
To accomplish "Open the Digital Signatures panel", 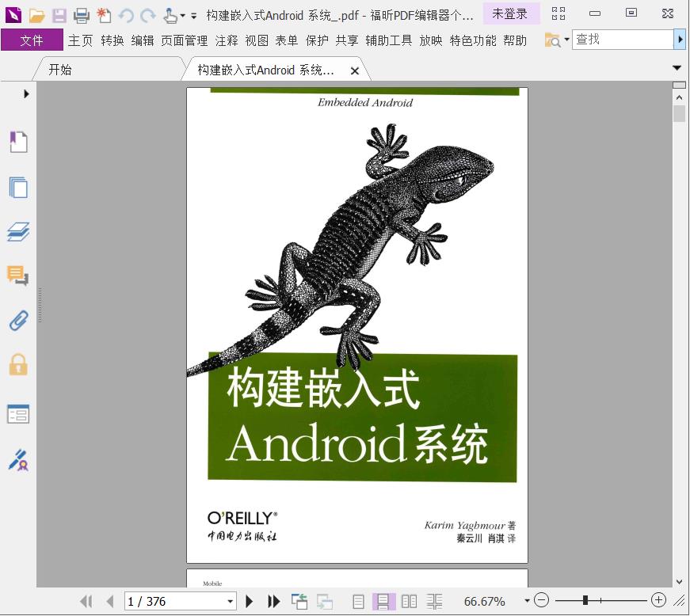I will (x=18, y=460).
